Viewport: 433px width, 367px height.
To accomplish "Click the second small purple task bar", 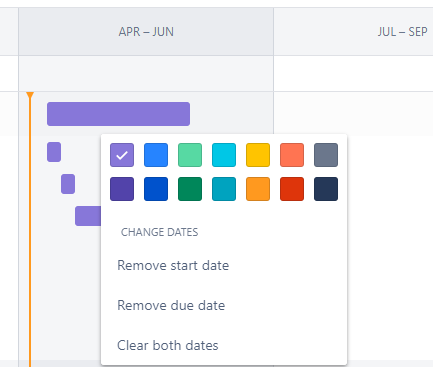I will 68,184.
